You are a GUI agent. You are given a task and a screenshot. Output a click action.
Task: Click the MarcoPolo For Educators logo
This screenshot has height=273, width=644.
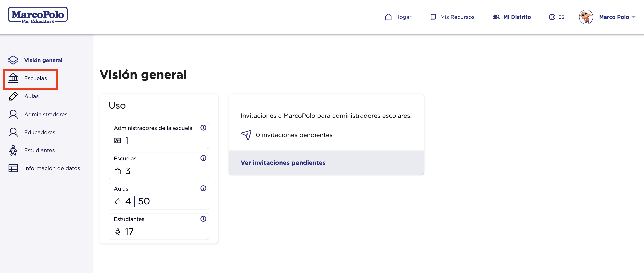point(38,15)
